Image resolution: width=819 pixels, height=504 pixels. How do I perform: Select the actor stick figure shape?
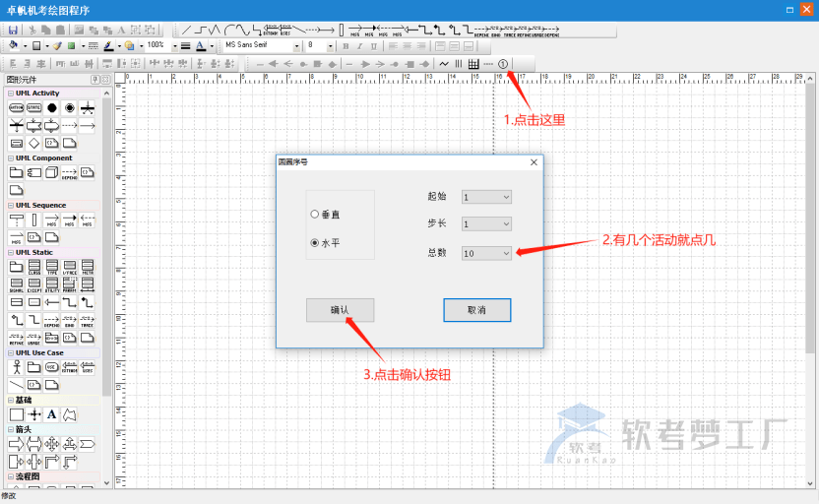click(16, 367)
